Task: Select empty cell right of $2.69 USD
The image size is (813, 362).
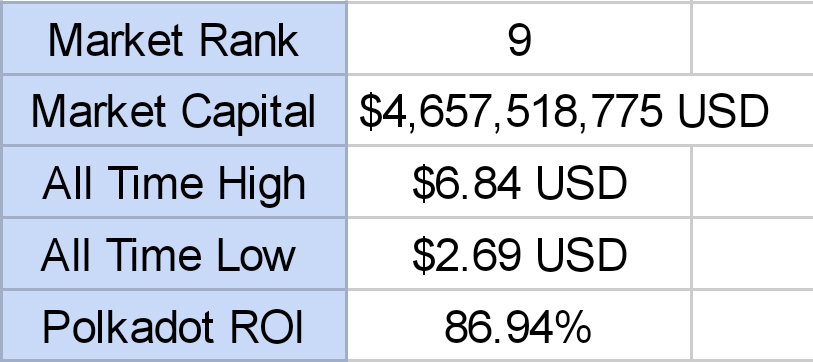Action: pos(753,254)
